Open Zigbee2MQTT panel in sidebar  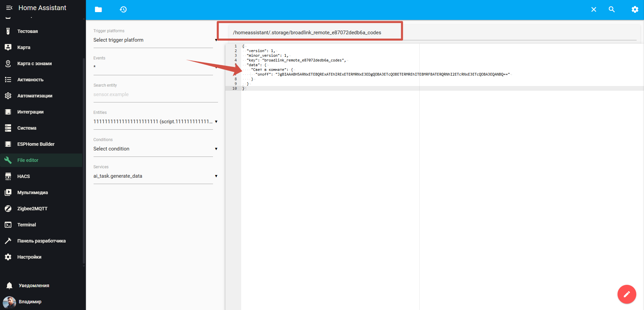point(32,209)
